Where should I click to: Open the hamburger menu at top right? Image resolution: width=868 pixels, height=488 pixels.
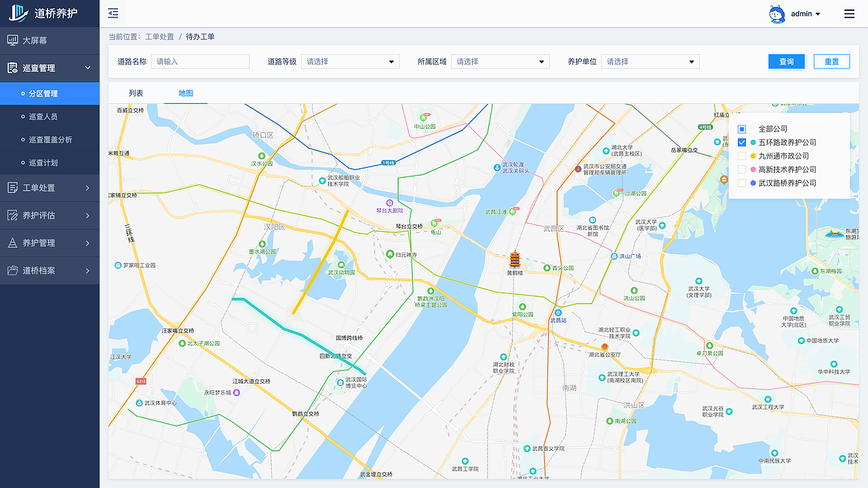(849, 14)
